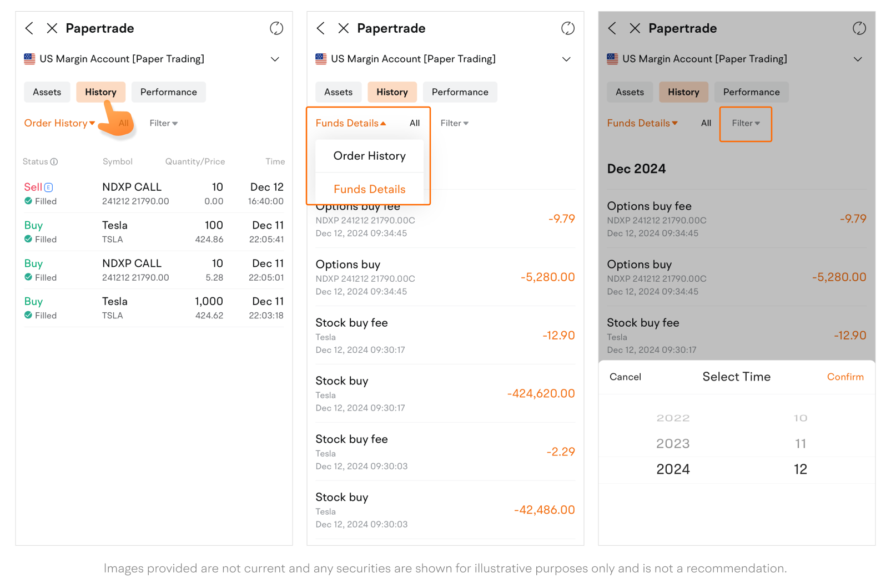Tap the X close icon in the middle screen
Screen dimensions: 891x588
344,28
